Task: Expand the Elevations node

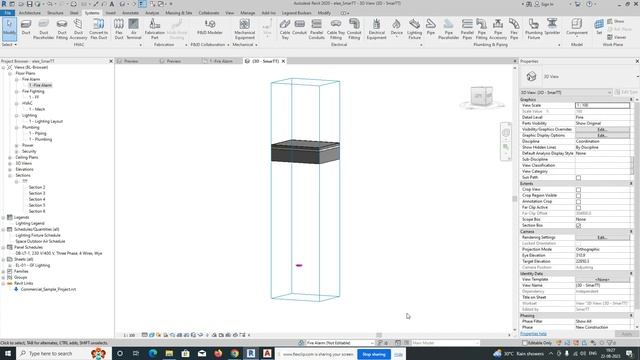Action: point(10,169)
